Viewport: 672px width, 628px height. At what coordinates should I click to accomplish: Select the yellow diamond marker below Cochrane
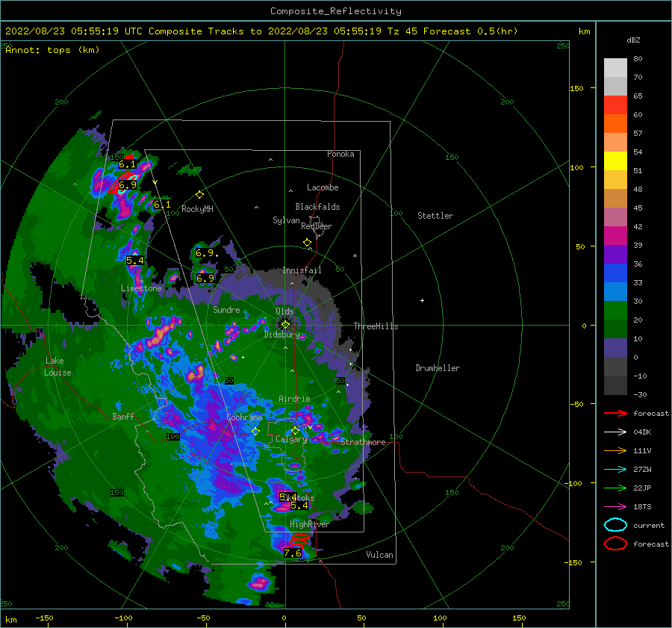[x=255, y=431]
